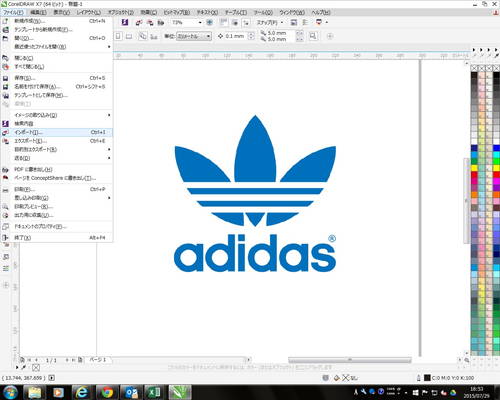Viewport: 500px width, 400px height.
Task: Click the CorelDRAW taskbar button
Action: point(179,392)
